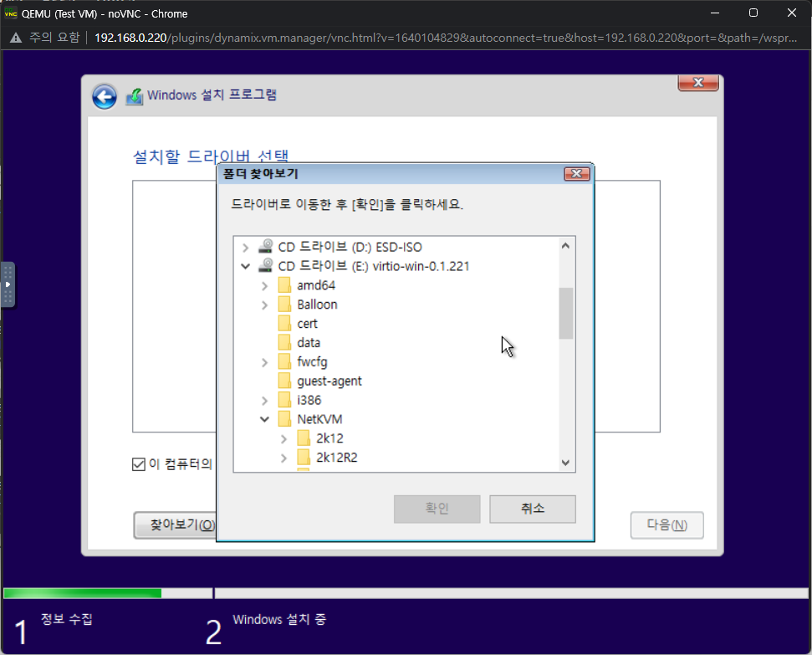Close the Windows Setup window
812x655 pixels.
(698, 83)
